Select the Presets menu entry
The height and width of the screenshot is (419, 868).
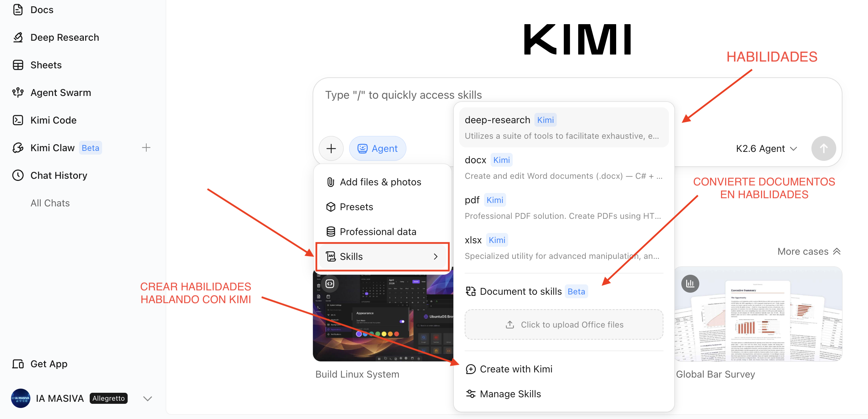point(382,207)
